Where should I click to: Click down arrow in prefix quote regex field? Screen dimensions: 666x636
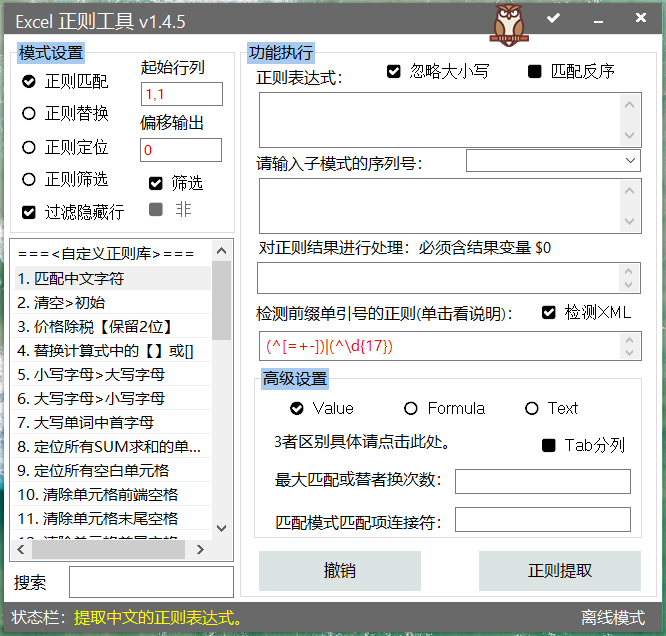tap(629, 353)
